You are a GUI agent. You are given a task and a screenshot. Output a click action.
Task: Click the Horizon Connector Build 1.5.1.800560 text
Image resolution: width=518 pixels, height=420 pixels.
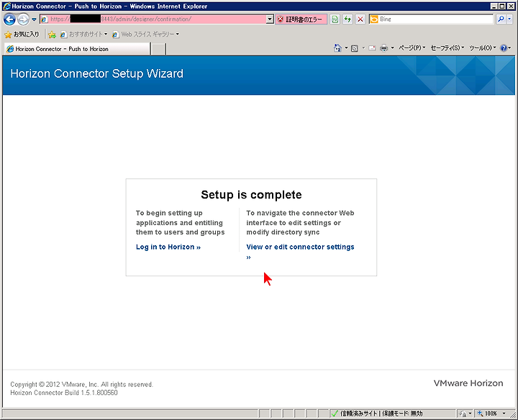click(64, 393)
